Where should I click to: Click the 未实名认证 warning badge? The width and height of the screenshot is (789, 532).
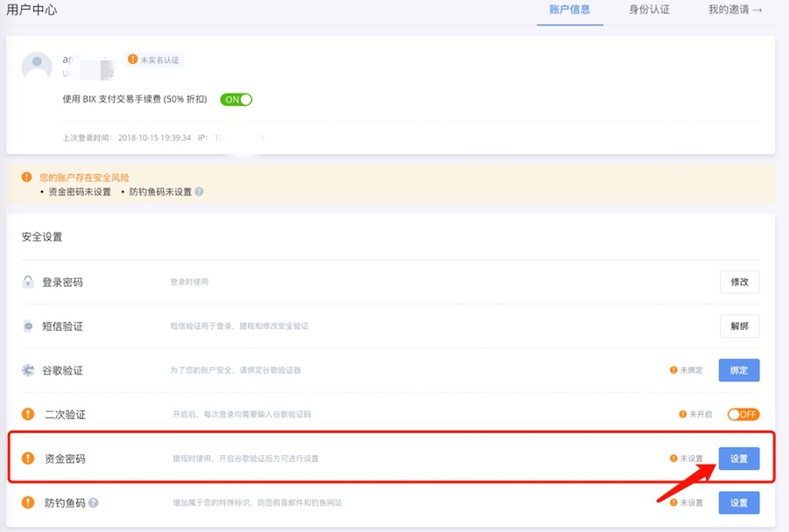[153, 59]
